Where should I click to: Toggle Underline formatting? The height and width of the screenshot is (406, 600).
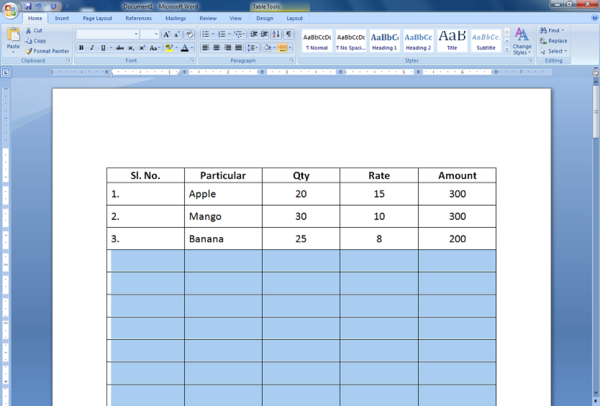pyautogui.click(x=103, y=48)
